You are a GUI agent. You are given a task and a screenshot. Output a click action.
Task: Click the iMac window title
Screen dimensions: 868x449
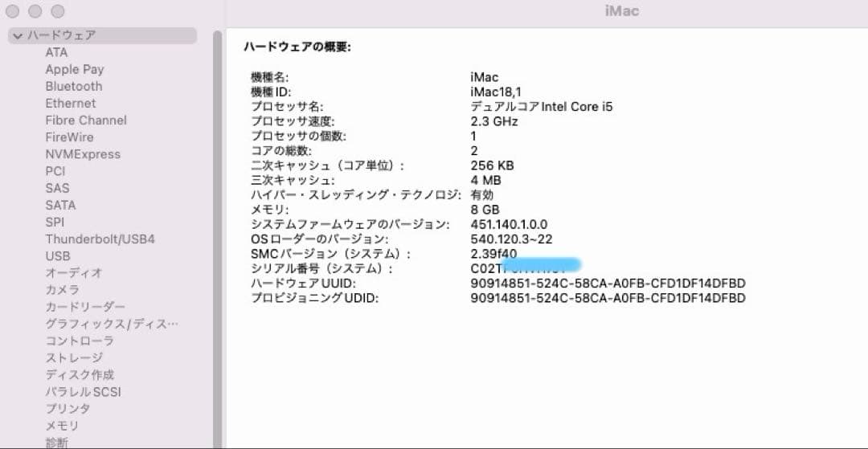622,11
